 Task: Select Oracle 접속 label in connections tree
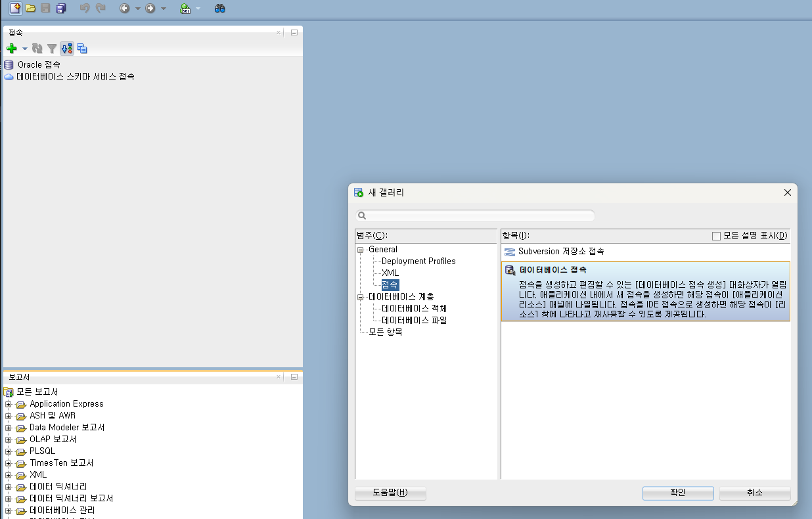pyautogui.click(x=39, y=65)
